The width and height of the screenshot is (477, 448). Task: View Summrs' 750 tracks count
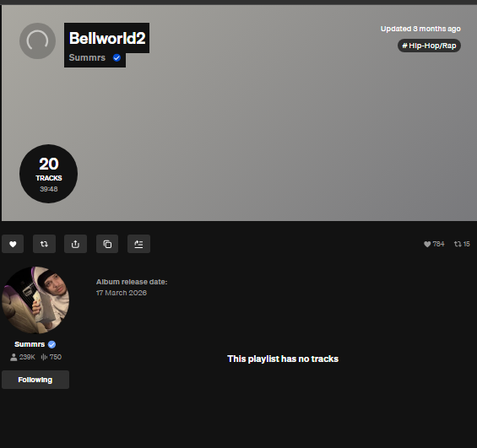pyautogui.click(x=51, y=357)
